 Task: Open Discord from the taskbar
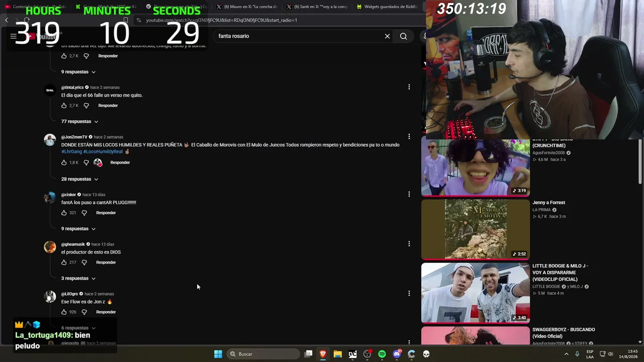397,354
